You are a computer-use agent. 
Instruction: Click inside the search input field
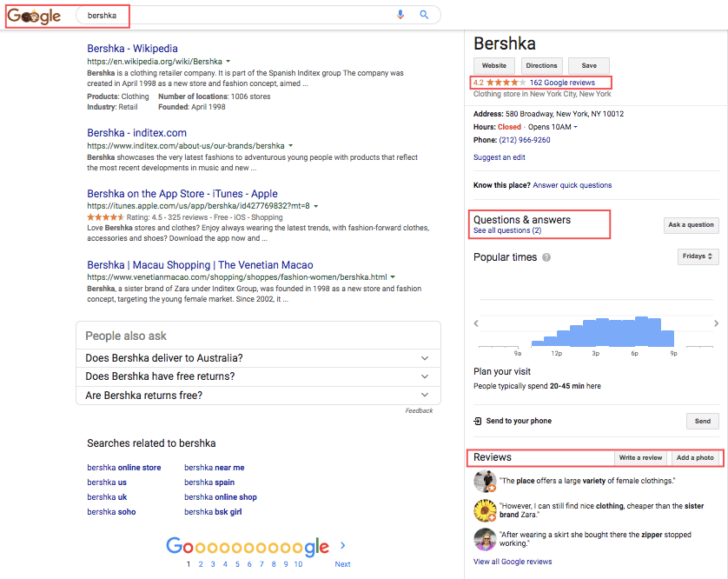[x=217, y=15]
